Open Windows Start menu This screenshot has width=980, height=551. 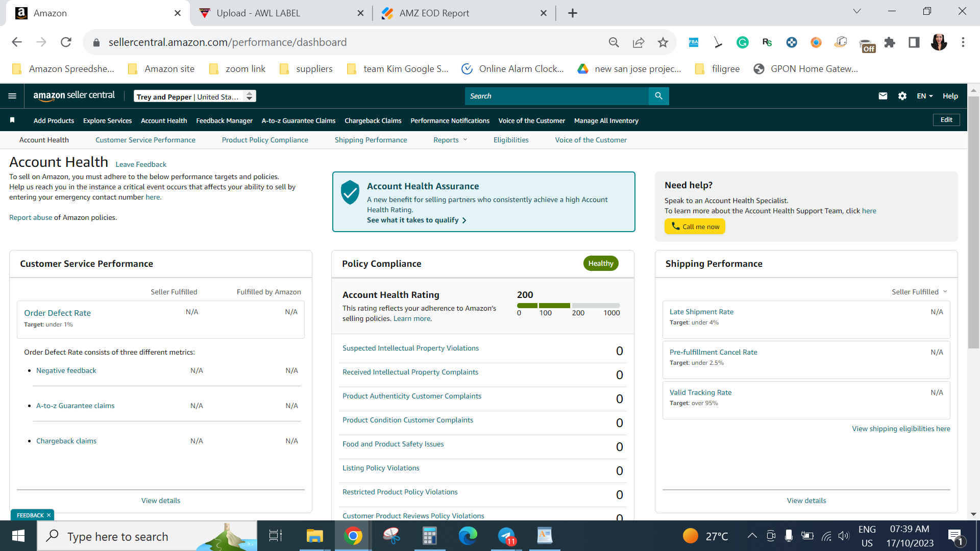point(18,536)
